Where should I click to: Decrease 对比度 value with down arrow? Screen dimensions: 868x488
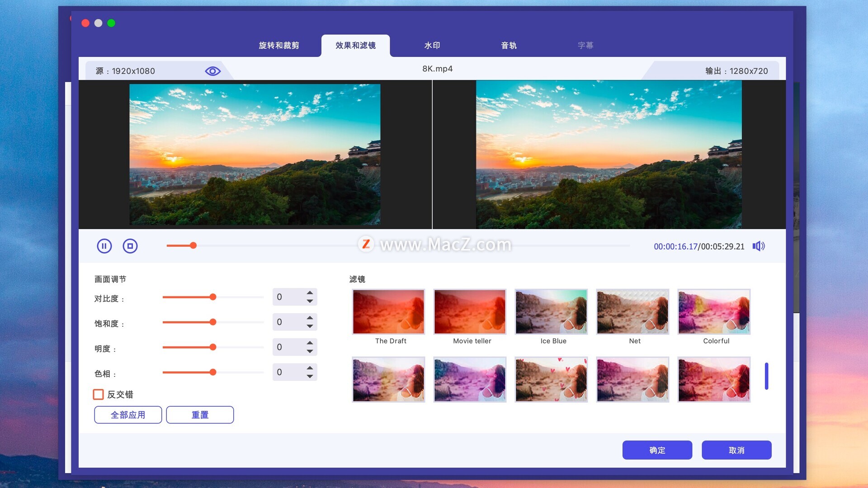click(310, 301)
